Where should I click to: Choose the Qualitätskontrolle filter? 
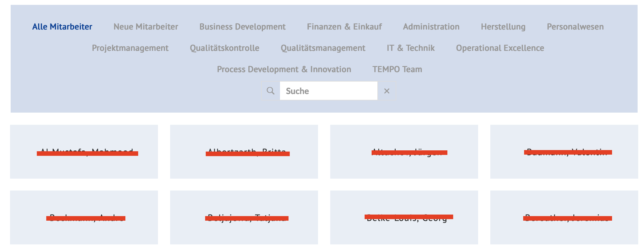[x=225, y=48]
